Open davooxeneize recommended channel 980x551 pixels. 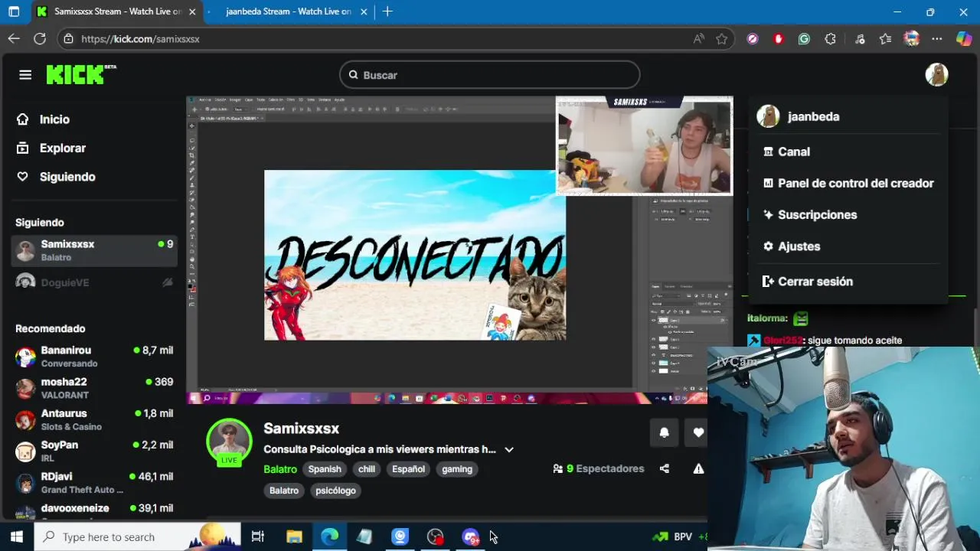[95, 511]
